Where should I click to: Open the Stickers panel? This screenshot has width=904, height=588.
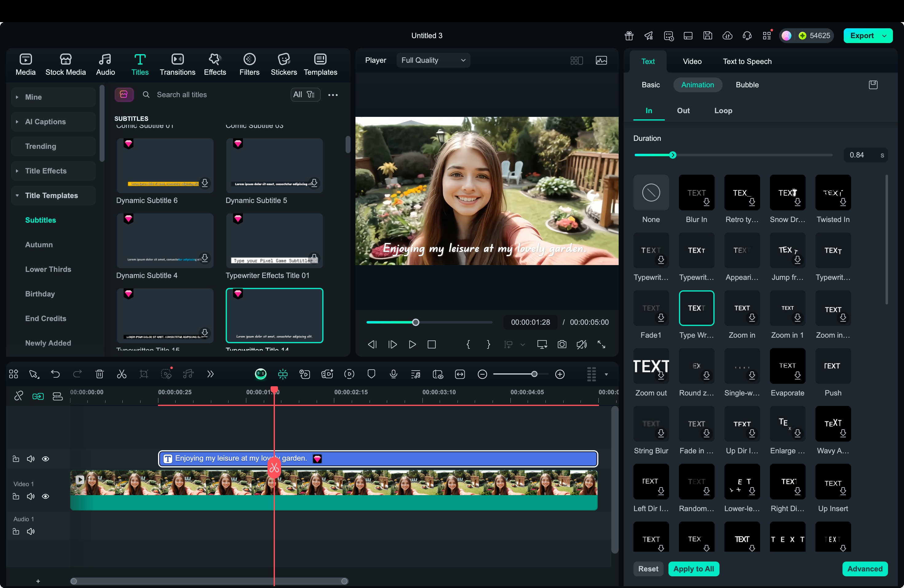pyautogui.click(x=283, y=64)
